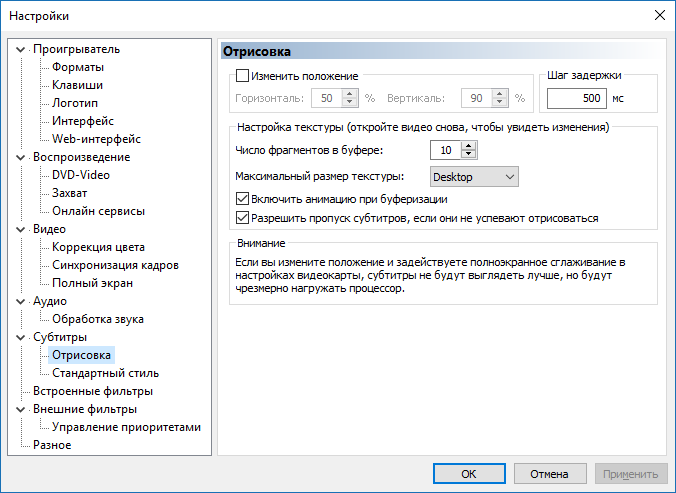Collapse the Проигрыватель tree node
The height and width of the screenshot is (493, 676).
20,50
